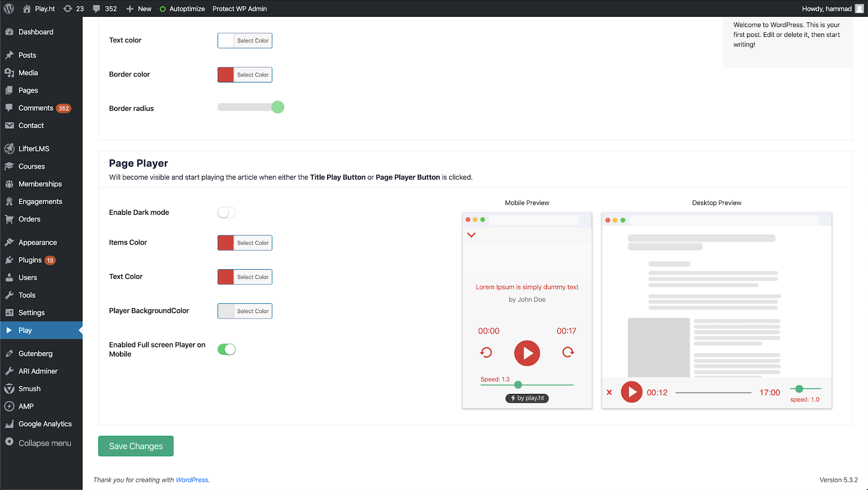
Task: Click the top Text color swatch
Action: pos(226,41)
